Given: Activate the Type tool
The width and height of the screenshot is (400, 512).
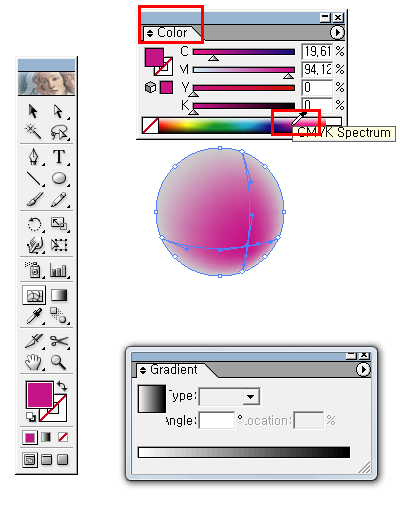Looking at the screenshot, I should [x=59, y=156].
